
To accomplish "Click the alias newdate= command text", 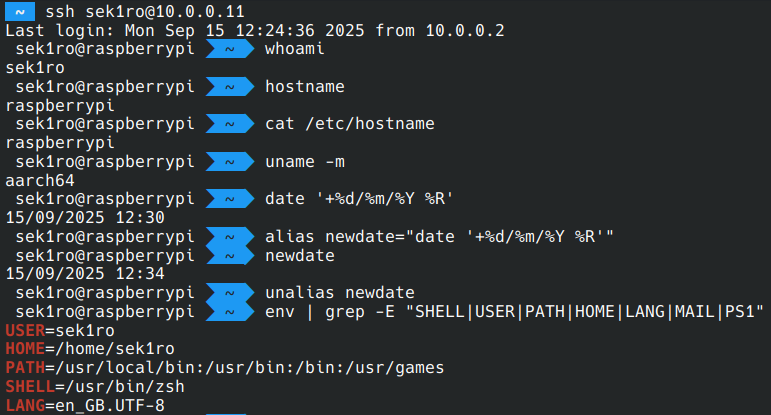I will (438, 236).
